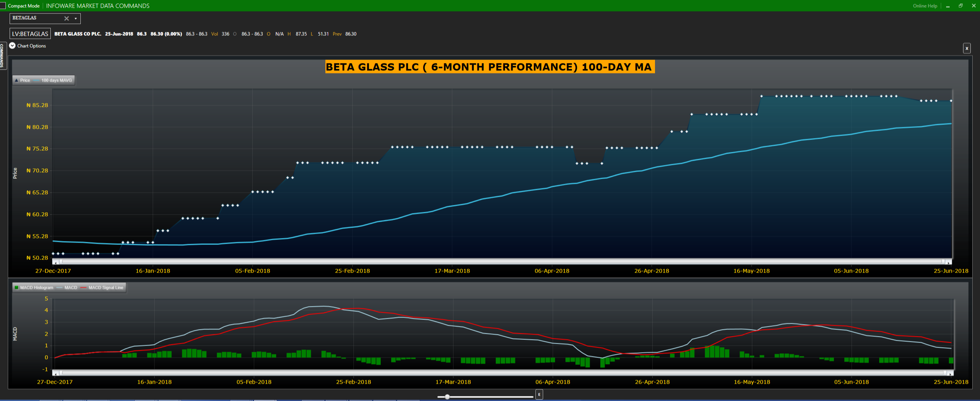This screenshot has height=401, width=980.
Task: Click the MACD axis value -1
Action: (45, 369)
